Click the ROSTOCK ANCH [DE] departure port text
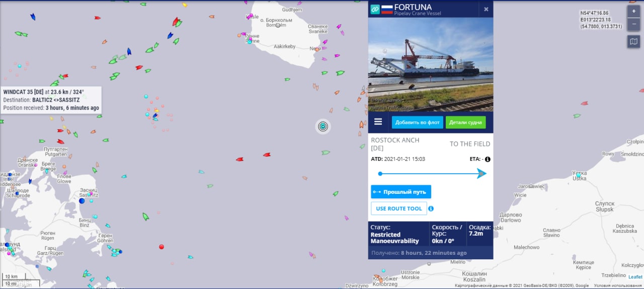The height and width of the screenshot is (289, 644). tap(395, 144)
